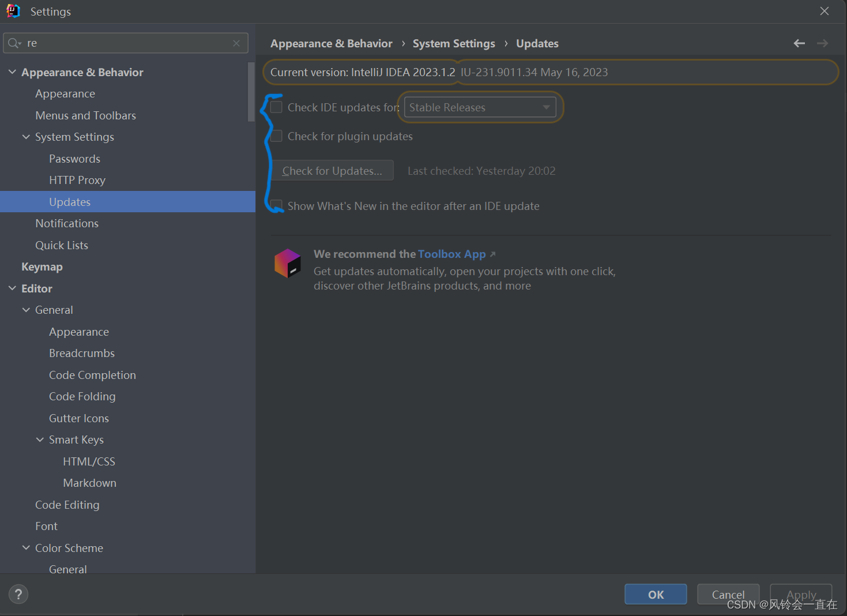
Task: Select Menus and Toolbars settings
Action: click(86, 115)
